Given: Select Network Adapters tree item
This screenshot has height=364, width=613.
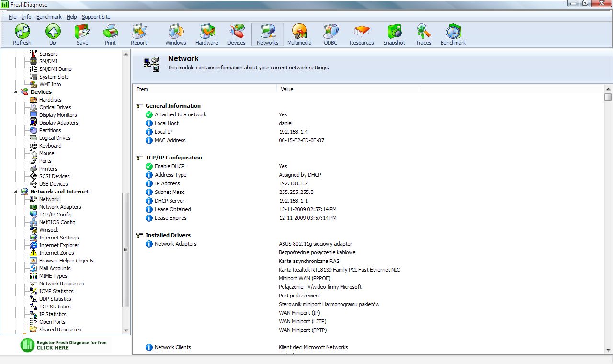Looking at the screenshot, I should pos(60,207).
